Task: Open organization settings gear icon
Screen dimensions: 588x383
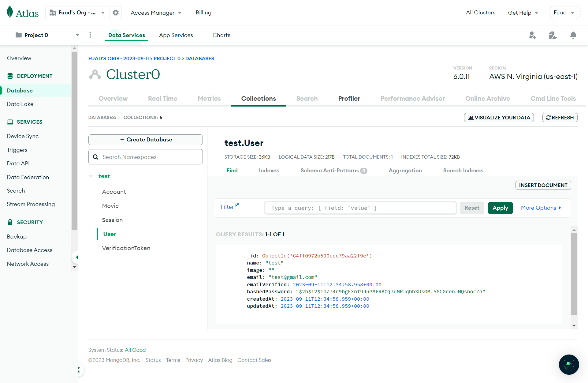Action: [x=116, y=13]
